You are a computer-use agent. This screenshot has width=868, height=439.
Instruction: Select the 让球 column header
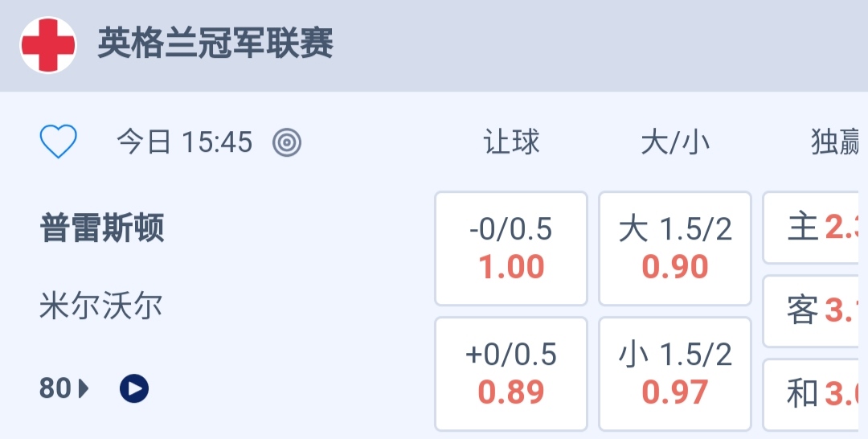click(511, 143)
